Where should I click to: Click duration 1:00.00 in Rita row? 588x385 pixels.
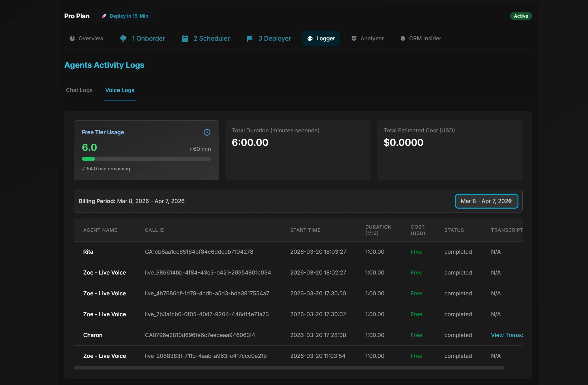pyautogui.click(x=375, y=252)
